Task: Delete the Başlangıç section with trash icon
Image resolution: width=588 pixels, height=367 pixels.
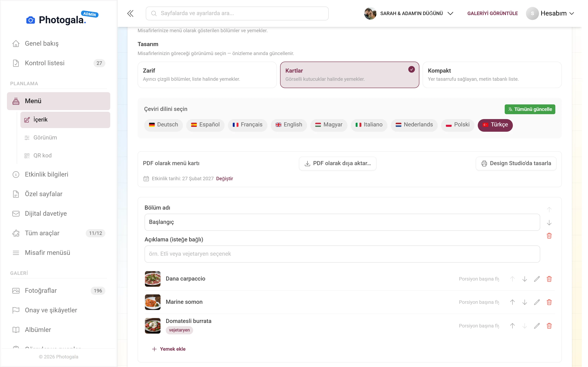Action: (549, 236)
